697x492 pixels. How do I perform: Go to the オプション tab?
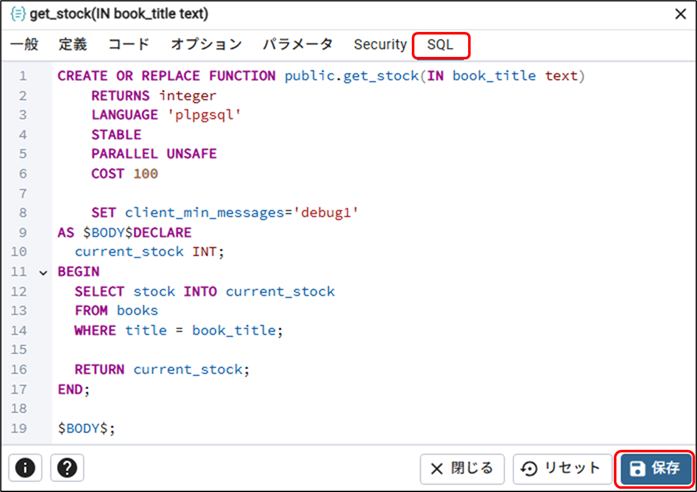[206, 44]
